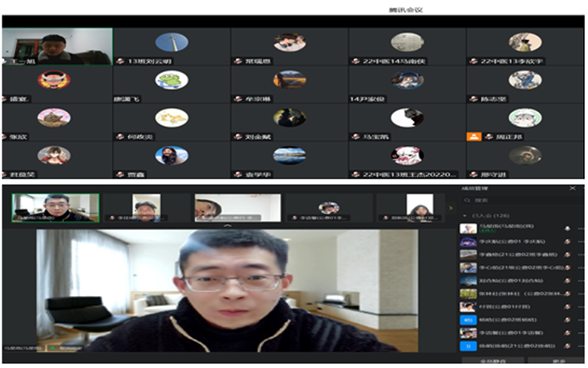
Task: Show next page of video thumbnails arrow
Action: (450, 209)
